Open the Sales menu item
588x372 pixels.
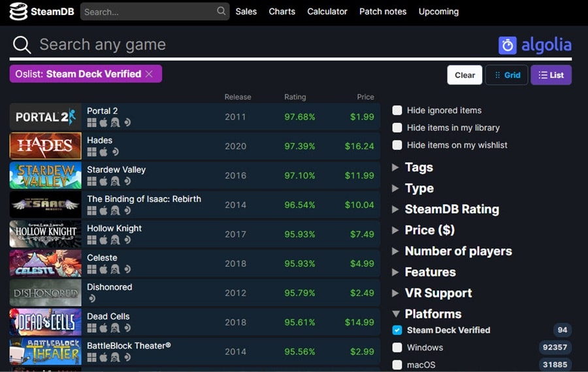246,12
